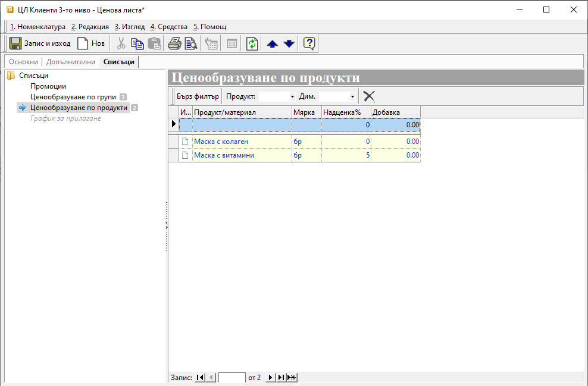Screen dimensions: 588x386
Task: Open the help question mark icon
Action: pyautogui.click(x=309, y=43)
